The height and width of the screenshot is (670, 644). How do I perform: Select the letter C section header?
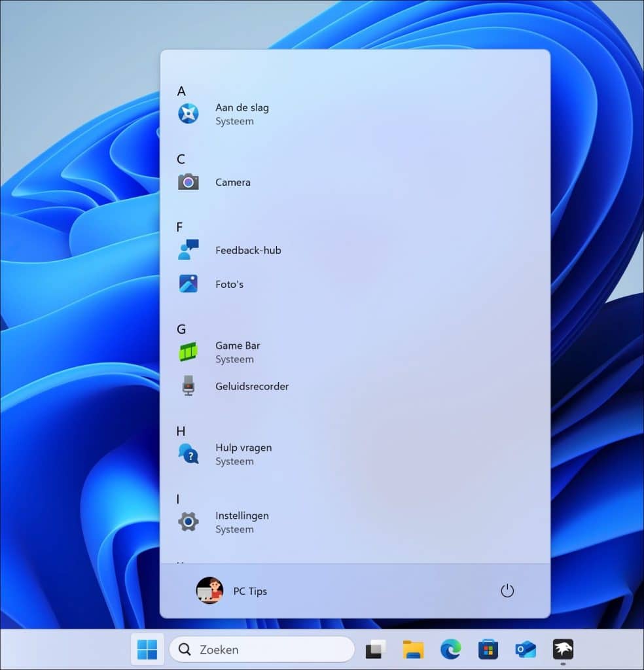tap(181, 159)
